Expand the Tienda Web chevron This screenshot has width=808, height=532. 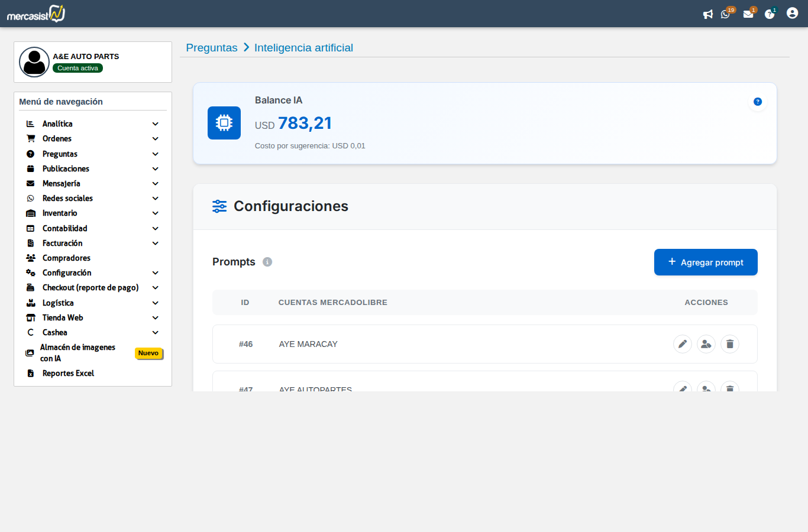click(155, 318)
